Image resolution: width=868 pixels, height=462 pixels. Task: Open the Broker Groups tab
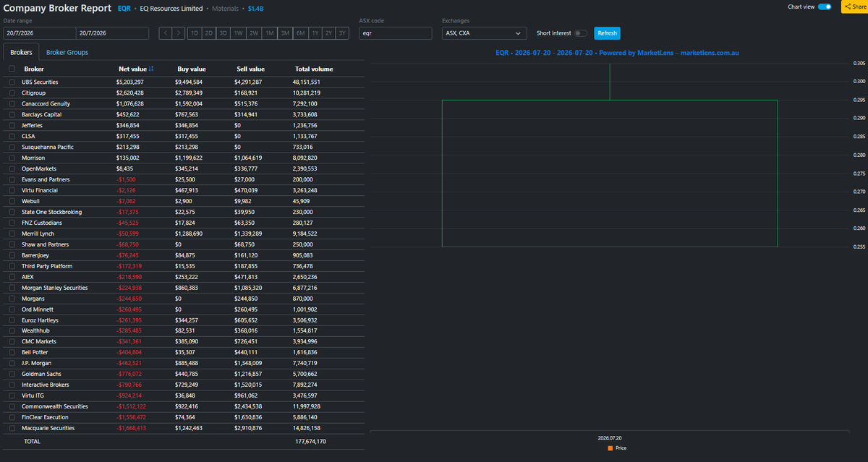[x=67, y=52]
